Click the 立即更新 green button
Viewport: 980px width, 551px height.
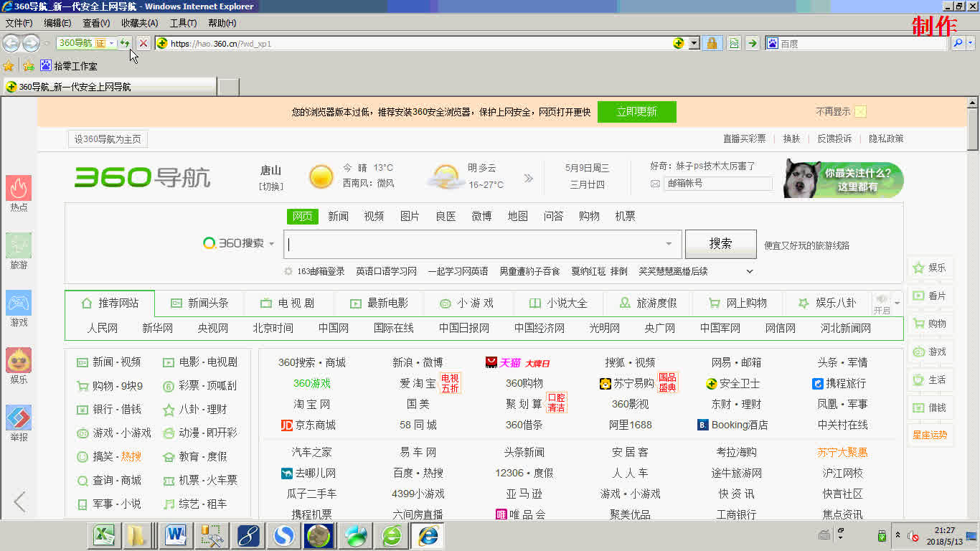tap(637, 112)
